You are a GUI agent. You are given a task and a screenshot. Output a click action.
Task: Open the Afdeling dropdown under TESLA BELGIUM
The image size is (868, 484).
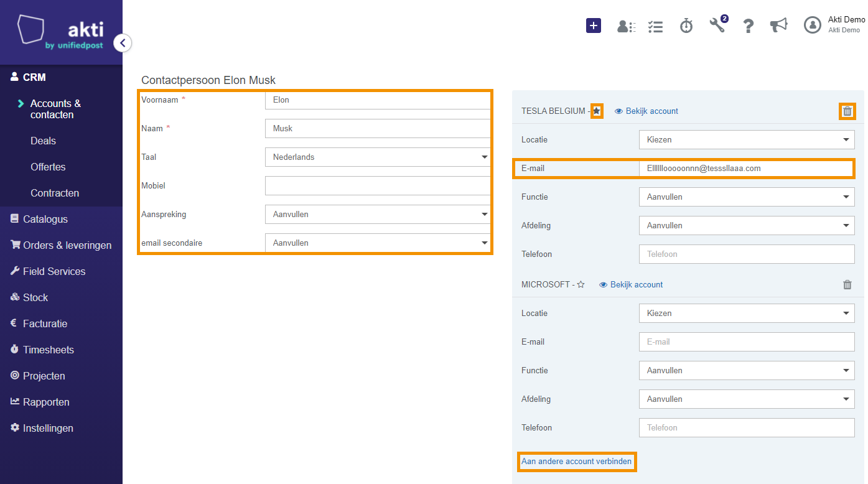(747, 225)
